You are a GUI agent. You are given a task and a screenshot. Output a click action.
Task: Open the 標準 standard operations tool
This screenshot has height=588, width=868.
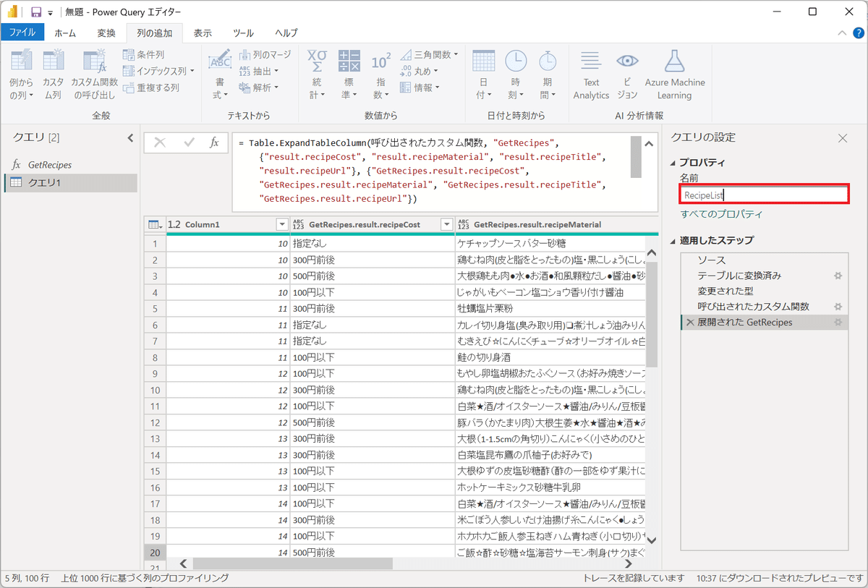(349, 75)
